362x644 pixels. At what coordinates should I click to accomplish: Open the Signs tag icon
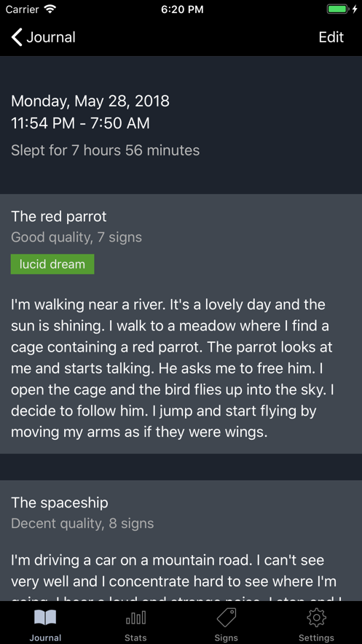tap(227, 617)
